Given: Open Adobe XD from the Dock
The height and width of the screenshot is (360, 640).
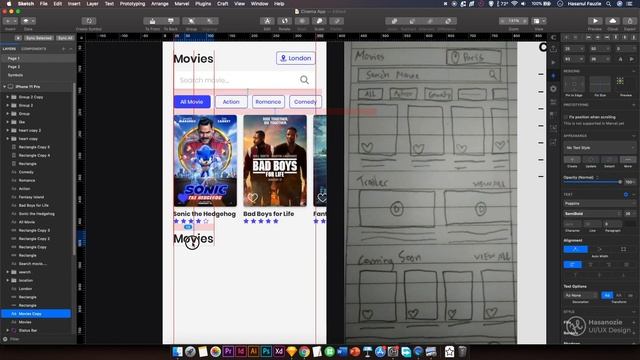Looking at the screenshot, I should (279, 351).
